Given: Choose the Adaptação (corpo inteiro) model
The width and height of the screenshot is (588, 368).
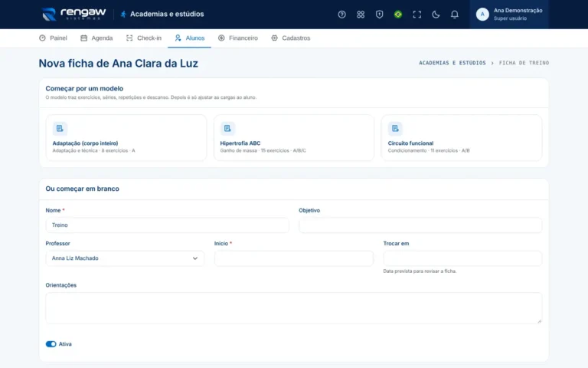Looking at the screenshot, I should tap(126, 138).
